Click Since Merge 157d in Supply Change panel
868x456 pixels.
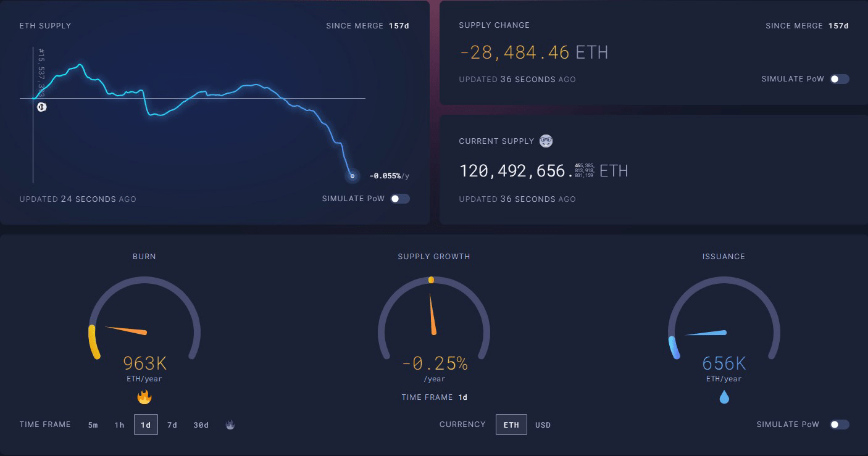[807, 26]
